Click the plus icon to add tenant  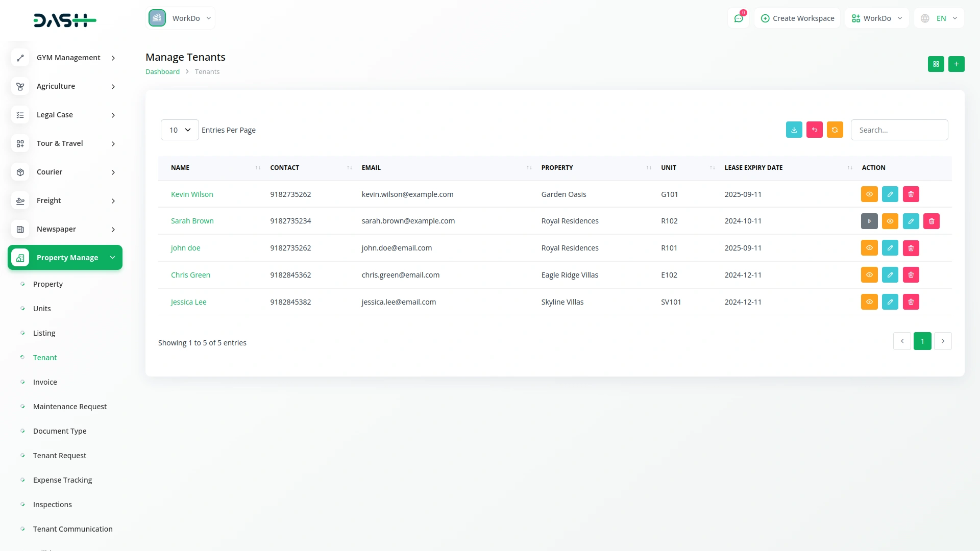(956, 64)
